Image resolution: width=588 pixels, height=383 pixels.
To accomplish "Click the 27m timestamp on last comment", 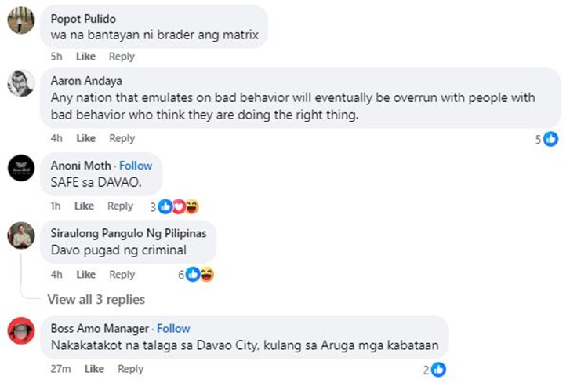I will pos(60,369).
